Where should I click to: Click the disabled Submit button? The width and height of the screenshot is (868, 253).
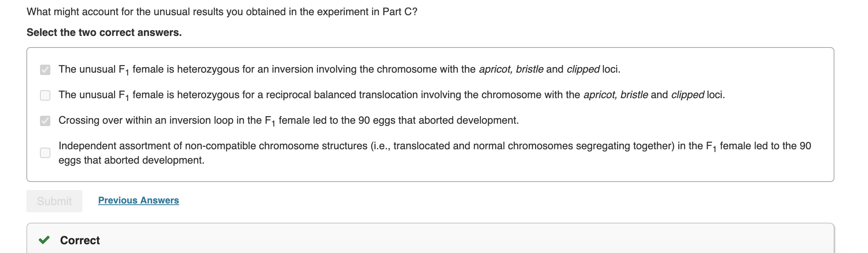coord(54,201)
